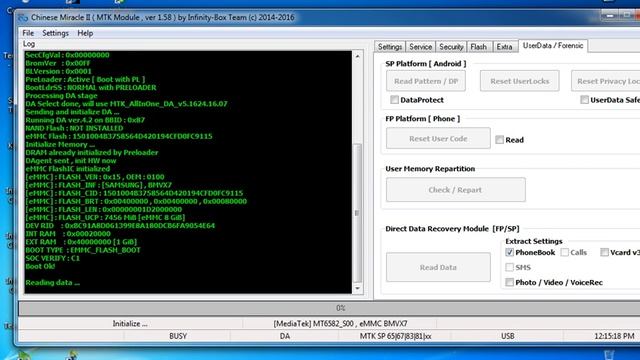Viewport: 640px width, 360px height.
Task: Click the BUSY status bar cell
Action: (x=178, y=336)
